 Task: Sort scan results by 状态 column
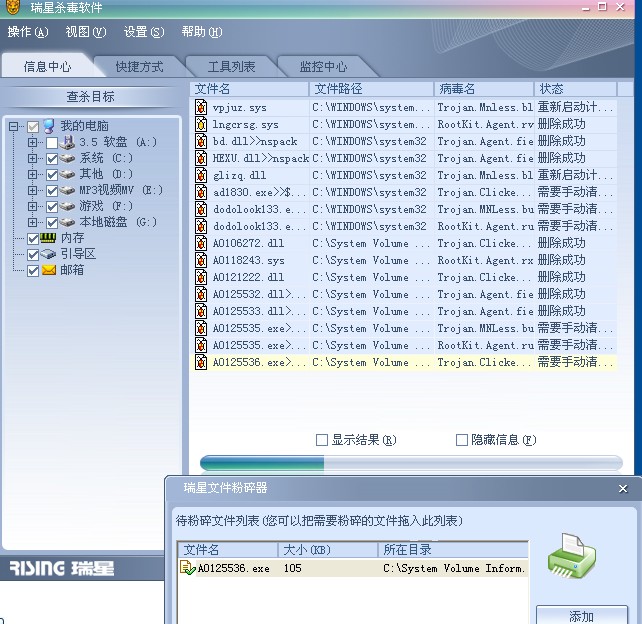coord(575,89)
